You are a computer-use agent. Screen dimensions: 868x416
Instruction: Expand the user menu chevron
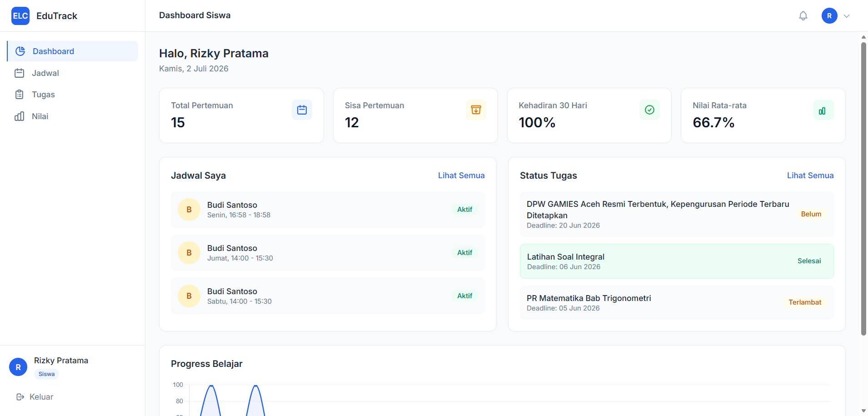847,16
